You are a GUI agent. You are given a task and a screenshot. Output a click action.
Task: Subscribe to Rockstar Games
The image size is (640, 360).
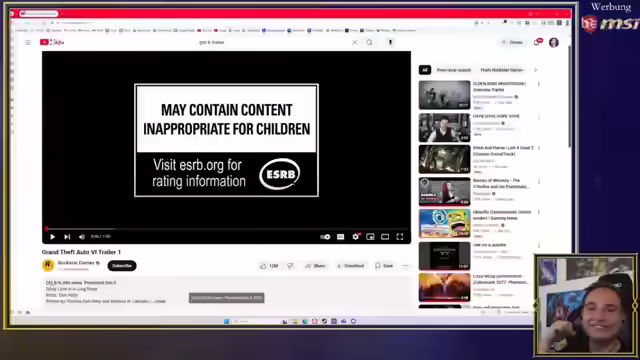point(122,266)
